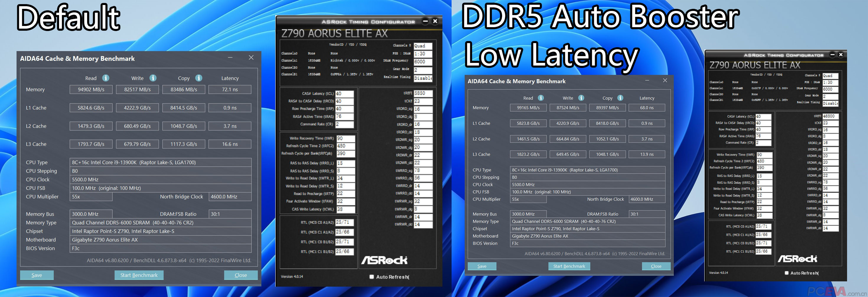Minimize the Default AIDA64 benchmark window

coord(230,58)
